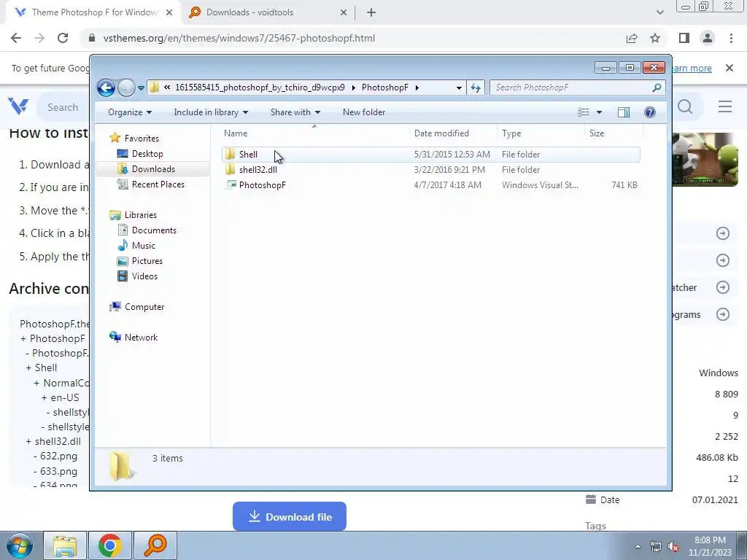This screenshot has height=560, width=747.
Task: Expand the breadcrumb overflow chevrons
Action: (167, 87)
